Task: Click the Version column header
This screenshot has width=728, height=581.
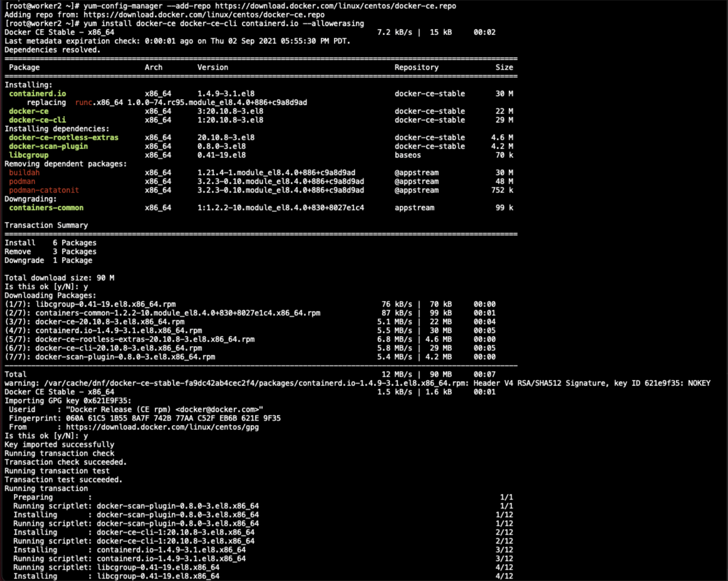Action: click(x=213, y=67)
